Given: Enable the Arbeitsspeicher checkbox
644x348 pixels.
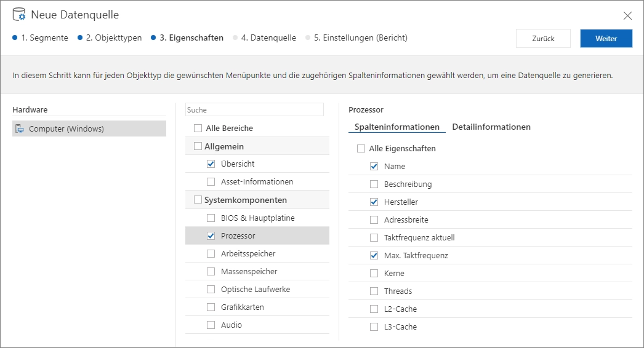Looking at the screenshot, I should [x=211, y=253].
